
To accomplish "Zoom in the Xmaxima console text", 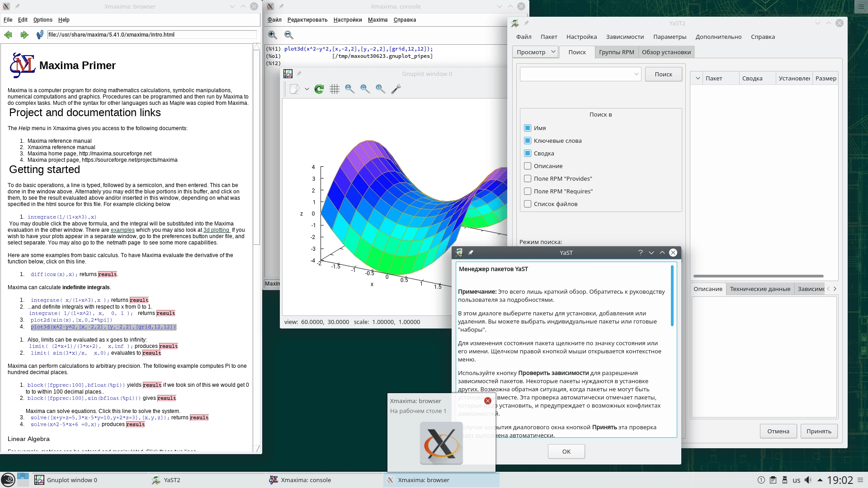I will [273, 35].
